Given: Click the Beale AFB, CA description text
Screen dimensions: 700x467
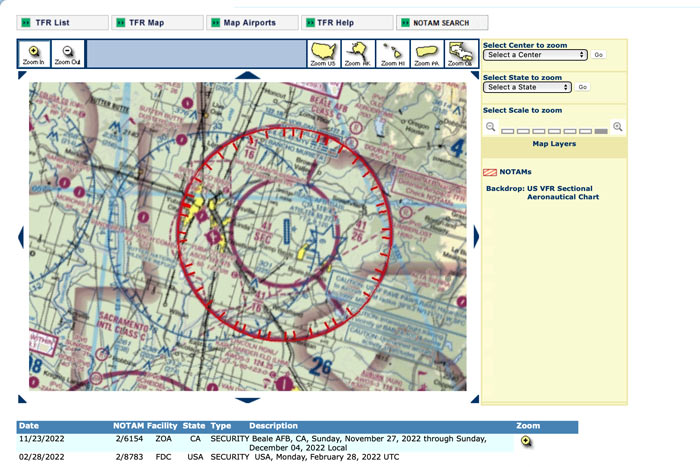Looking at the screenshot, I should click(368, 443).
